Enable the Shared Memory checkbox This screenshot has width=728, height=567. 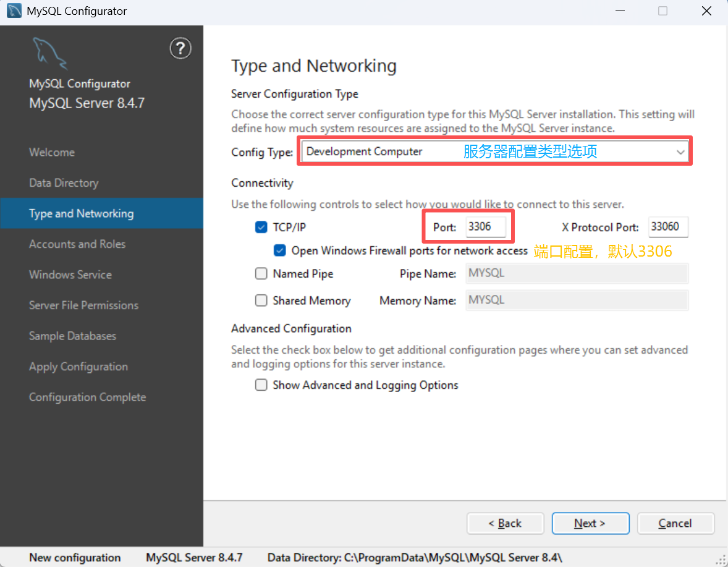point(261,301)
